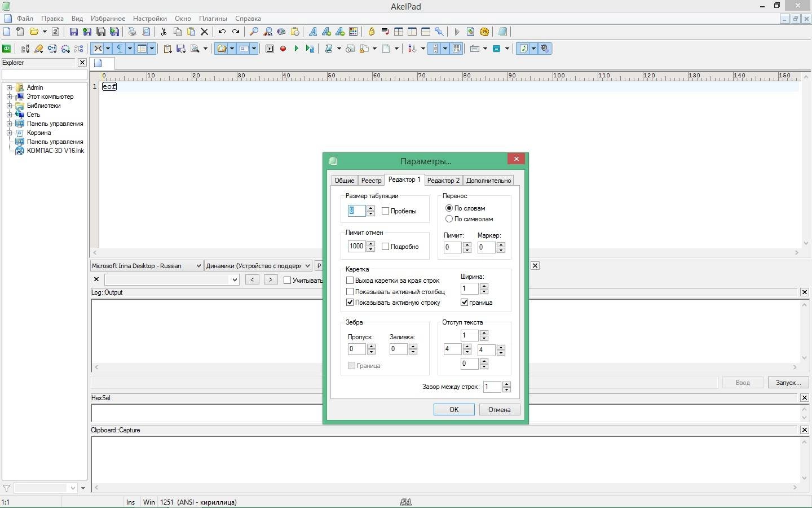Click the Запуск... button
Viewport: 812px width, 508px height.
(x=788, y=383)
